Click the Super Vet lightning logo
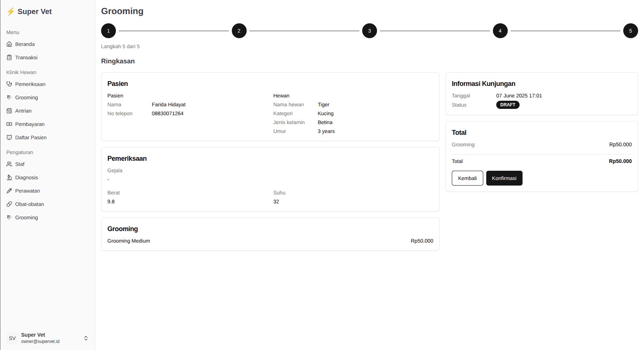Screen dimensions: 644x350 (10, 11)
